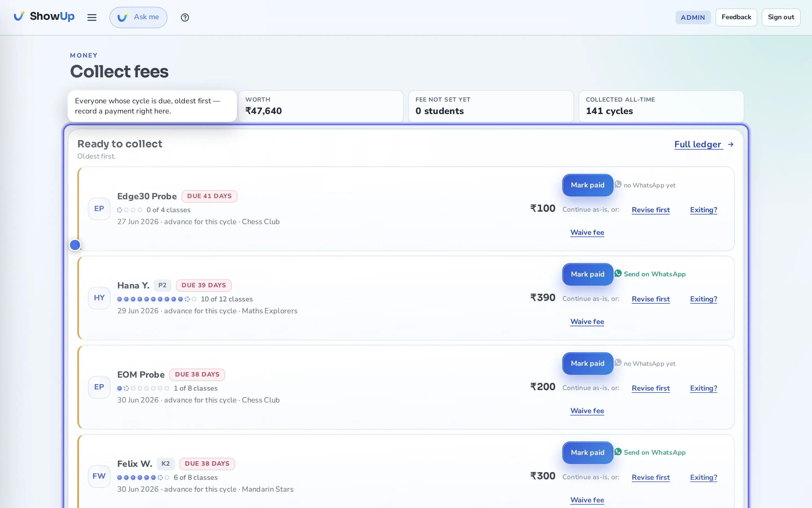Send on WhatsApp to Hana Y.
This screenshot has width=812, height=508.
654,274
